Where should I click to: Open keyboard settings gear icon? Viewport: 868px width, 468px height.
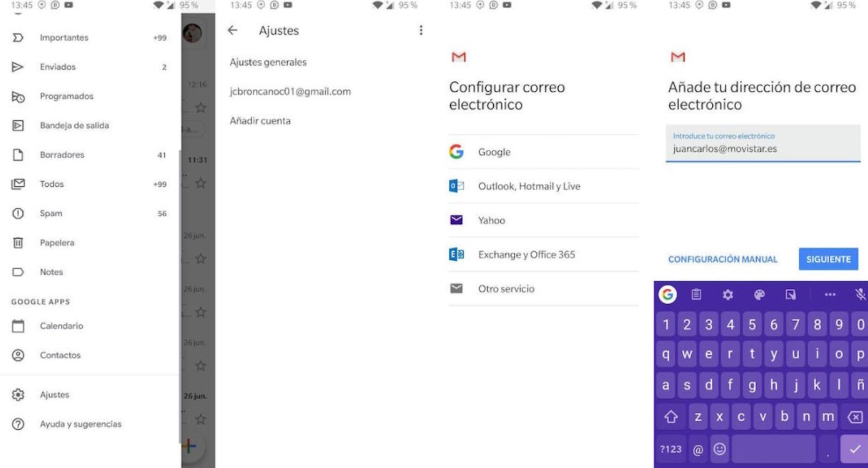click(728, 295)
